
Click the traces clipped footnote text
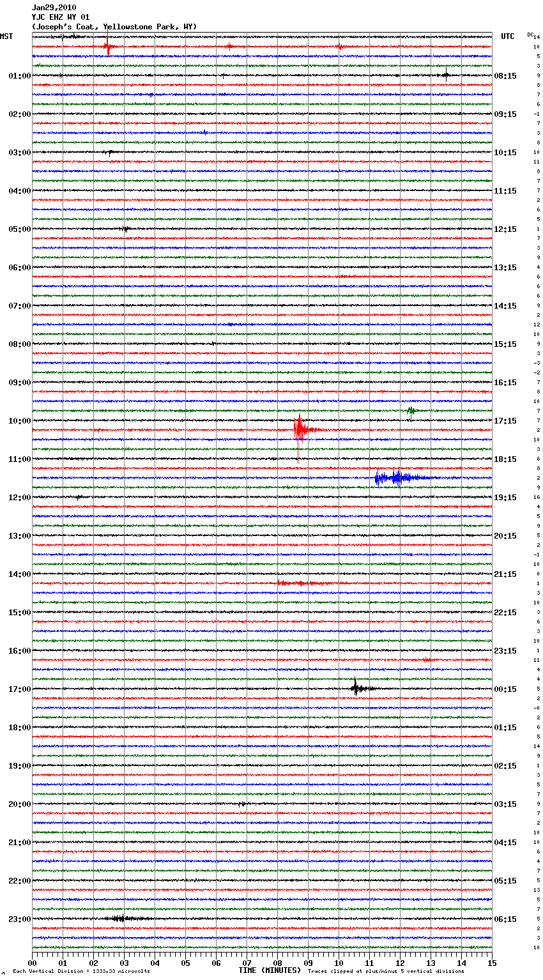(x=386, y=971)
